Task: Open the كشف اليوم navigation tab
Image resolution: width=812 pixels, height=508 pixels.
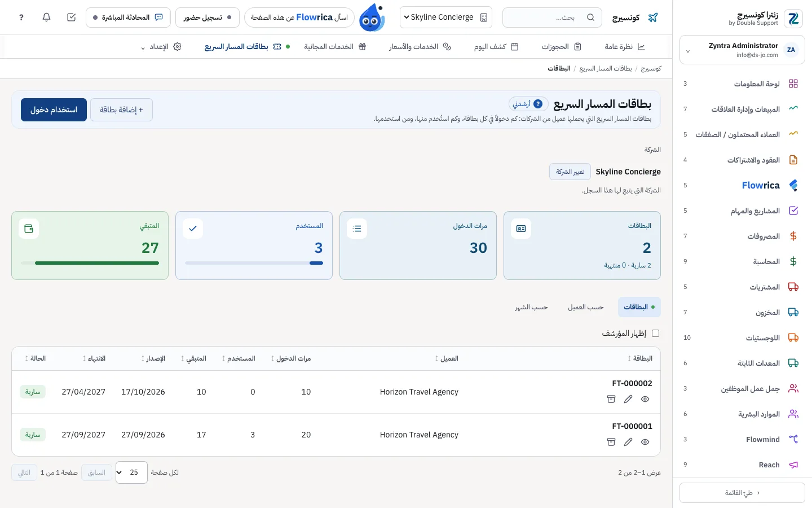Action: tap(496, 47)
